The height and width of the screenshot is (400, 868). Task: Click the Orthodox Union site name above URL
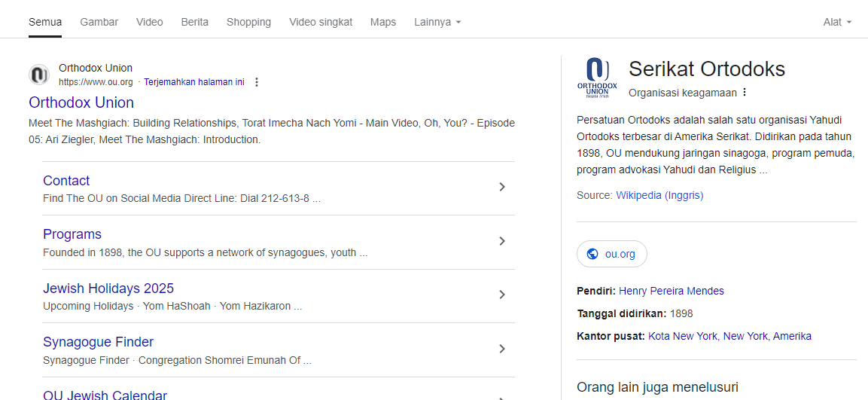tap(96, 68)
